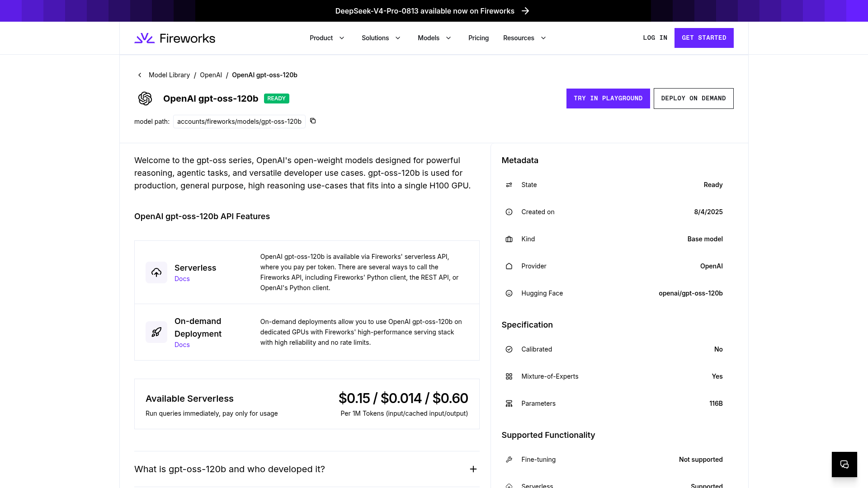Click the OpenAI logo next to the model title
This screenshot has width=868, height=488.
click(145, 99)
